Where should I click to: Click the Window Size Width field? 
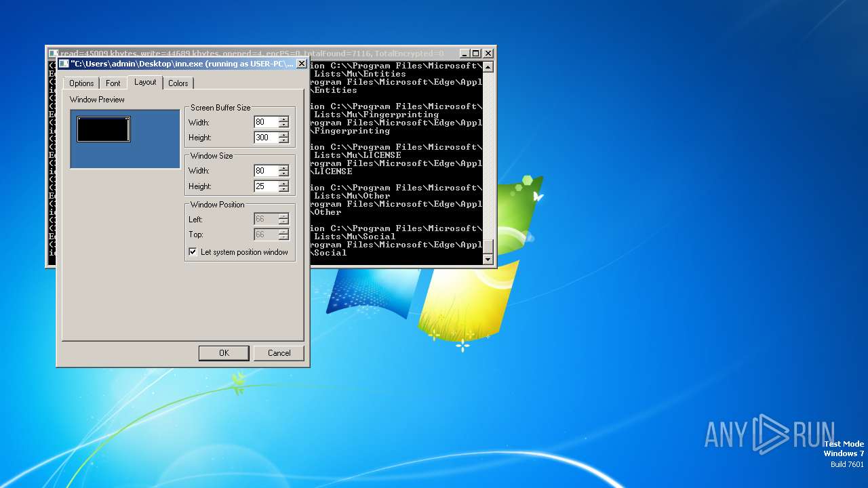[266, 171]
